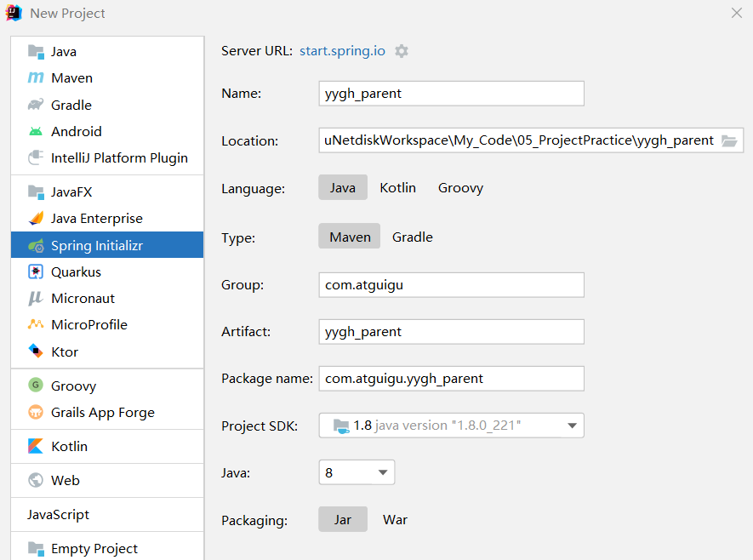Open the start.spring.io link
This screenshot has height=560, width=753.
tap(342, 51)
